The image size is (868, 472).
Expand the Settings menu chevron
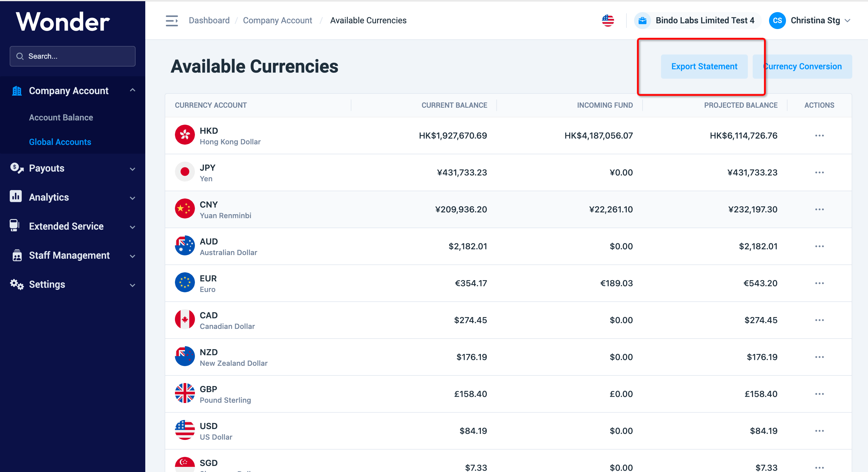click(133, 285)
